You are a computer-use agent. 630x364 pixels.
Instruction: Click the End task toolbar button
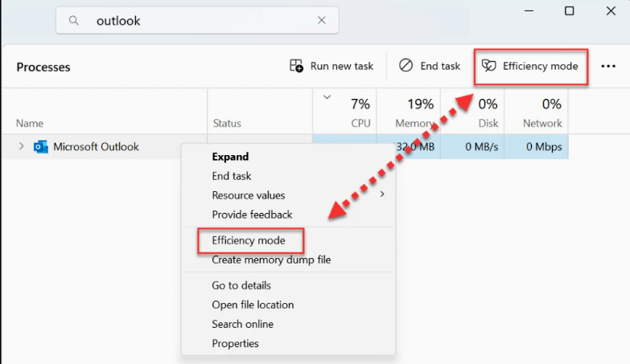click(x=430, y=66)
